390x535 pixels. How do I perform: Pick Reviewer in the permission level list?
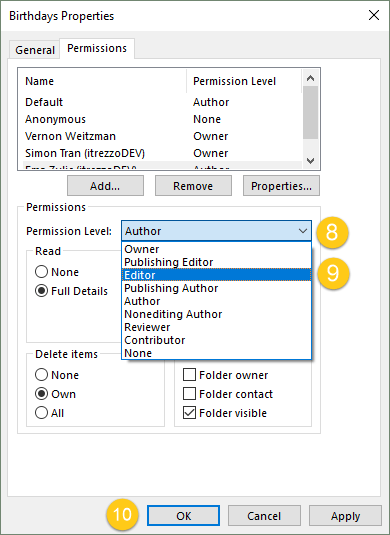pos(216,327)
